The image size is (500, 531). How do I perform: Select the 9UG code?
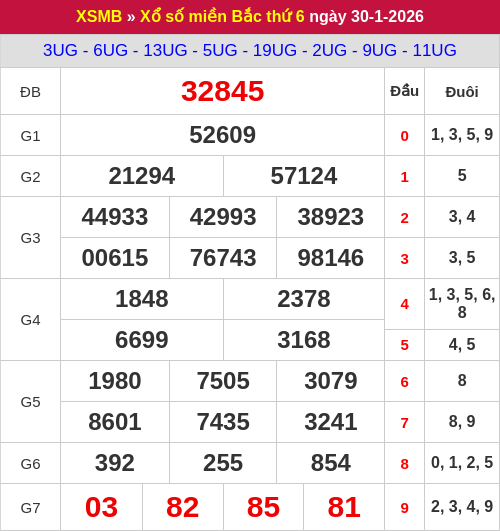click(x=379, y=50)
